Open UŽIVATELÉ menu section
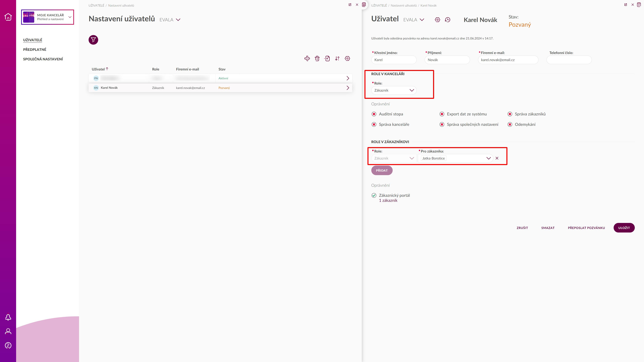Viewport: 644px width, 362px height. (33, 40)
